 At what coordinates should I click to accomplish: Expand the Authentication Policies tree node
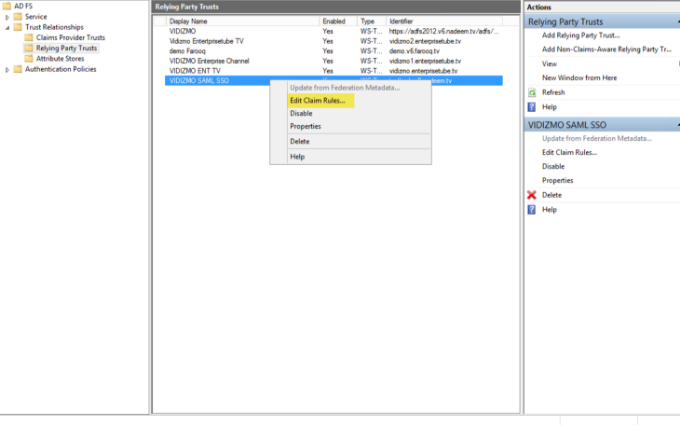(x=8, y=69)
